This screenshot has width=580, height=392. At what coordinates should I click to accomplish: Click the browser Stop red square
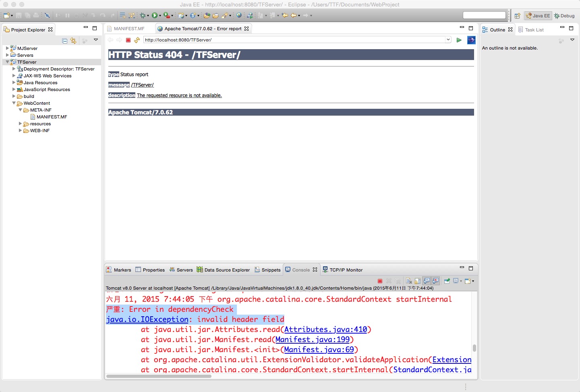click(x=128, y=40)
